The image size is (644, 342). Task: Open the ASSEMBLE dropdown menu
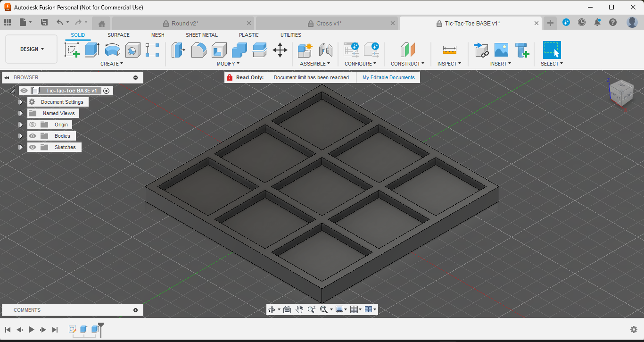[315, 64]
